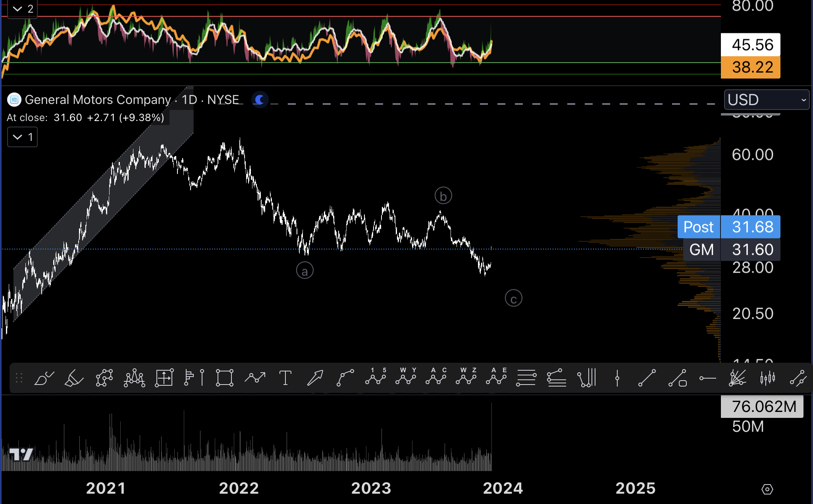
Task: Click the GM symbol logo icon
Action: pos(14,100)
